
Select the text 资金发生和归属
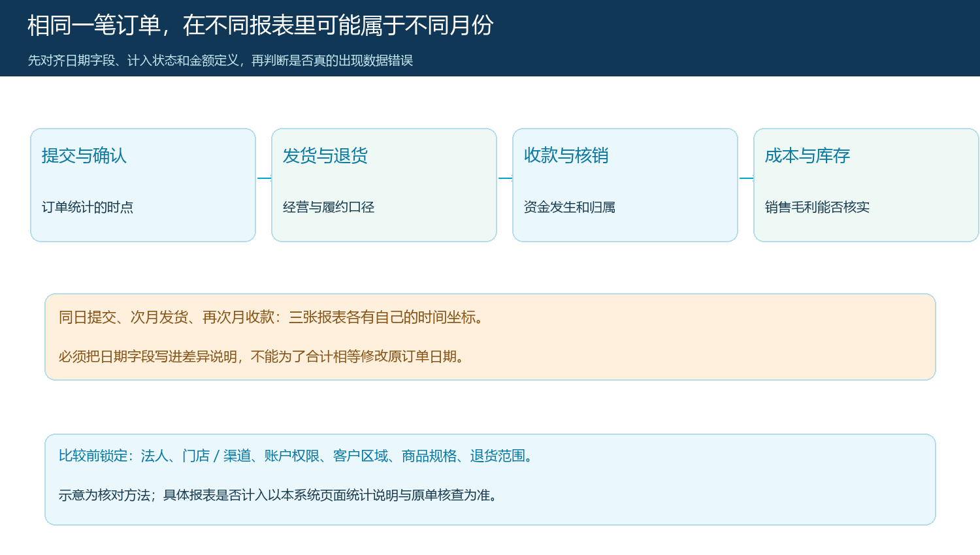pos(570,207)
